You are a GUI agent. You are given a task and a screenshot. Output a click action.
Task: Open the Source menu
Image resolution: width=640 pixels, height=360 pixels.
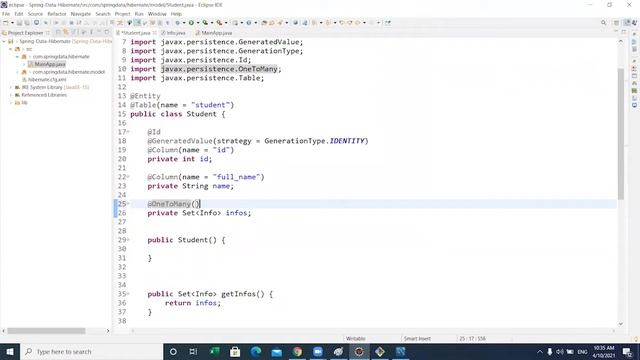tap(35, 14)
